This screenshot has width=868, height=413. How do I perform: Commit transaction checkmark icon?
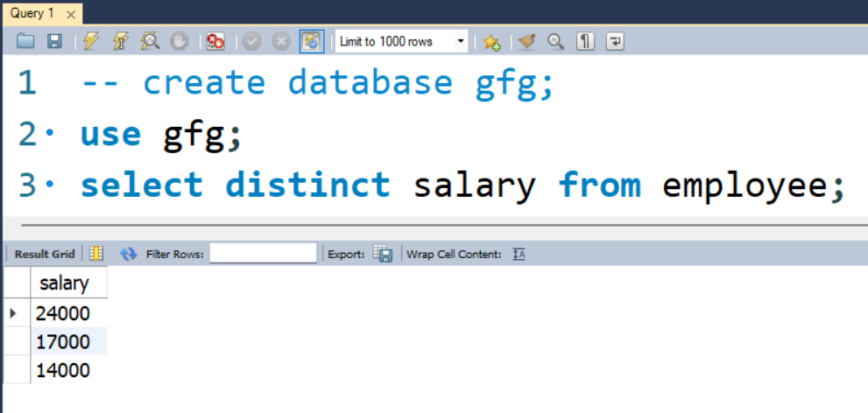pyautogui.click(x=252, y=41)
